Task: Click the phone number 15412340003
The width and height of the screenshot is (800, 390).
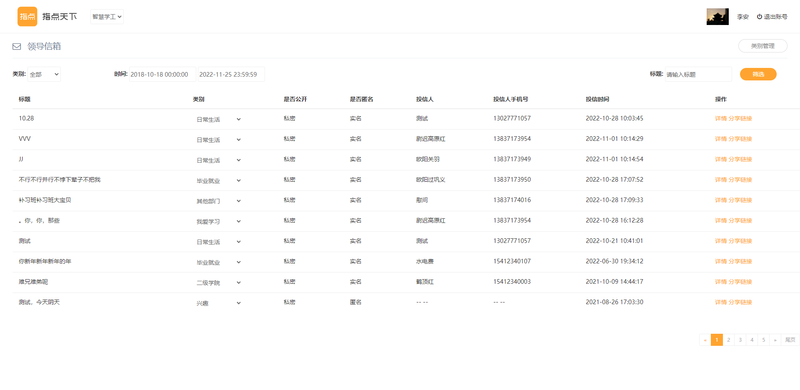Action: pos(512,282)
